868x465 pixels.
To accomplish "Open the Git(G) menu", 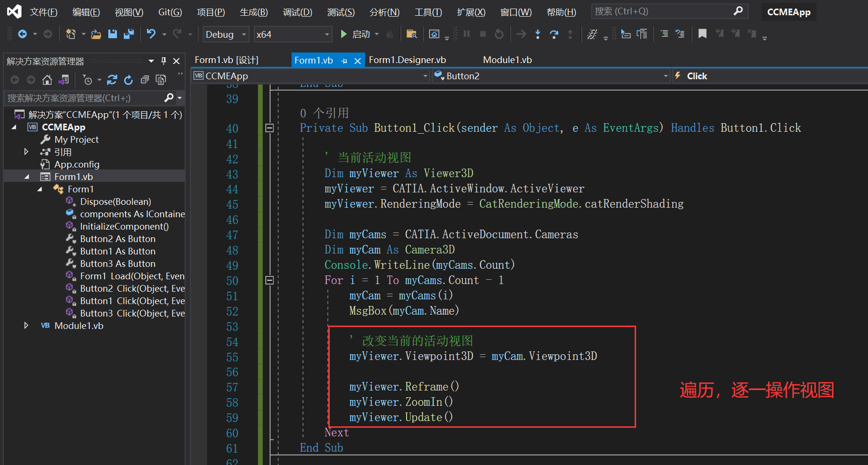I will tap(170, 12).
